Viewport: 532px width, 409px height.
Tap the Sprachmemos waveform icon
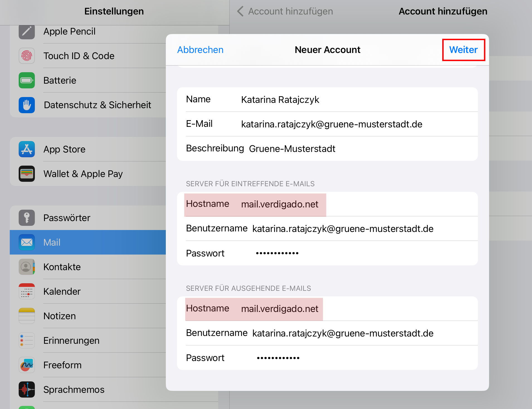[27, 389]
